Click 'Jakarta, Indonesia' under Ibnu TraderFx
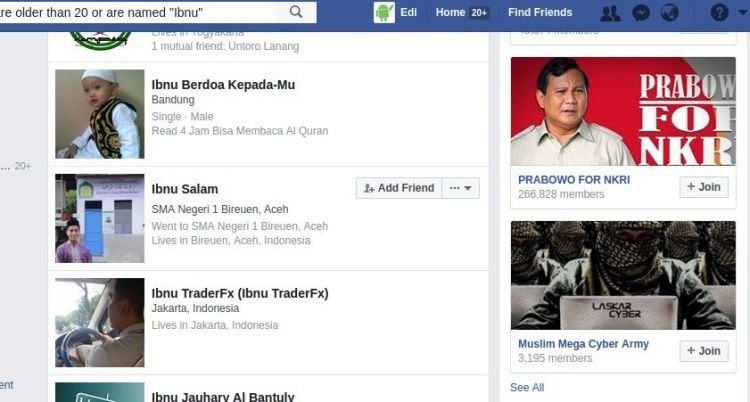The width and height of the screenshot is (750, 402). [x=195, y=308]
